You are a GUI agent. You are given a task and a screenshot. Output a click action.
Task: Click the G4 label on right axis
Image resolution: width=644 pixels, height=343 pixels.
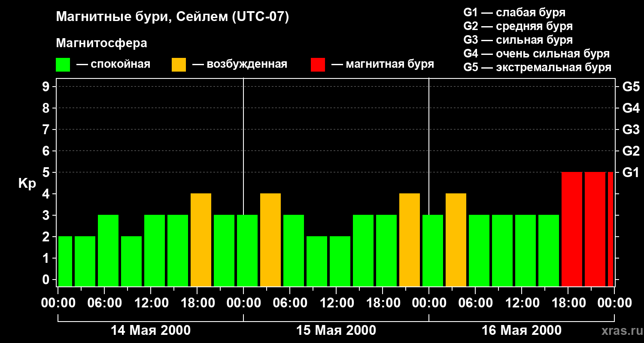[631, 108]
